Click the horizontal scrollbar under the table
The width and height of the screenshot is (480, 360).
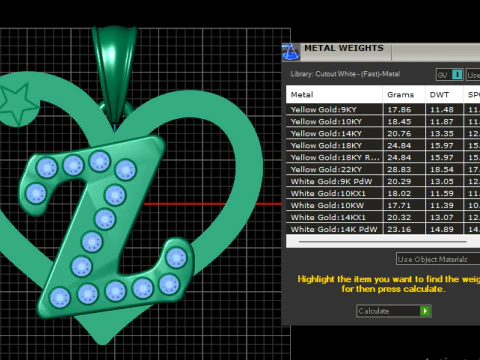[x=383, y=241]
